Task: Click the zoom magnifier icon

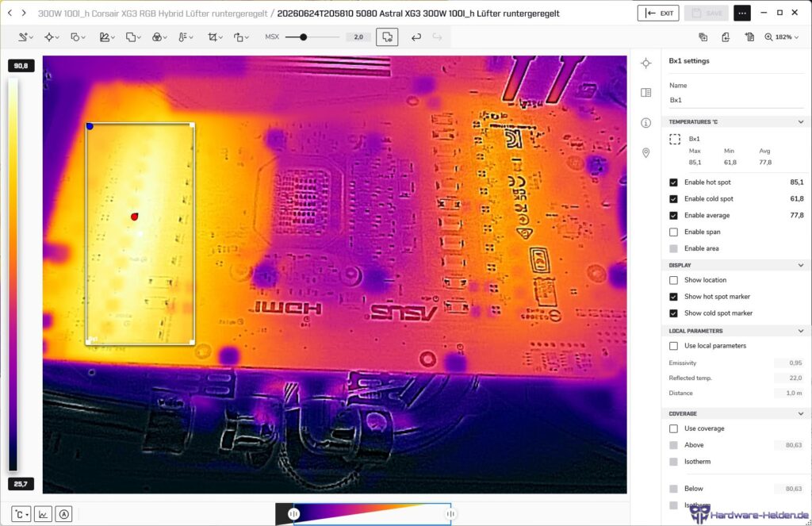Action: coord(768,37)
